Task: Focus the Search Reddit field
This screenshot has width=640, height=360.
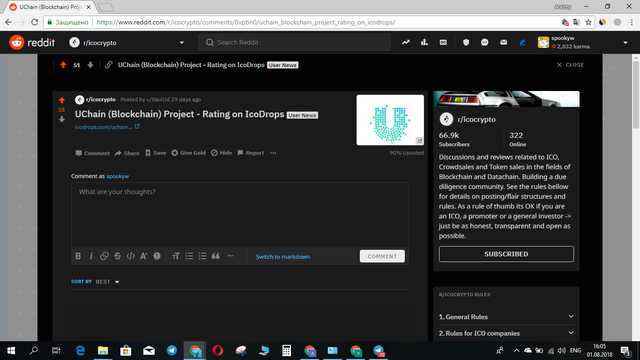Action: [x=294, y=42]
